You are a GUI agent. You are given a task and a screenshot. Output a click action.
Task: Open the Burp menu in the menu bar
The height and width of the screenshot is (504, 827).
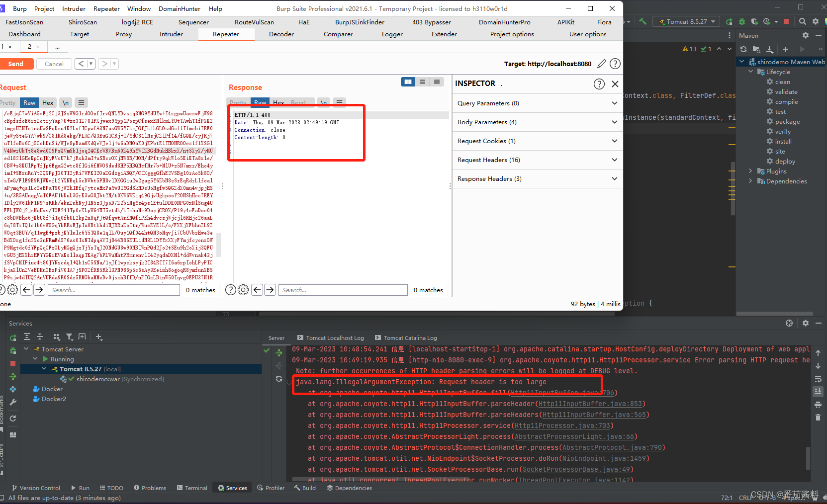20,9
